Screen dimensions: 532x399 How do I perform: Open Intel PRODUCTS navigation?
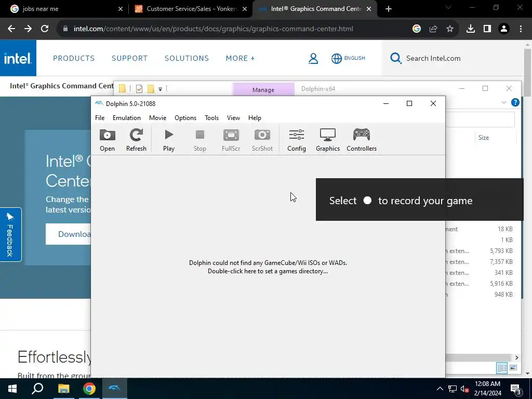[74, 58]
